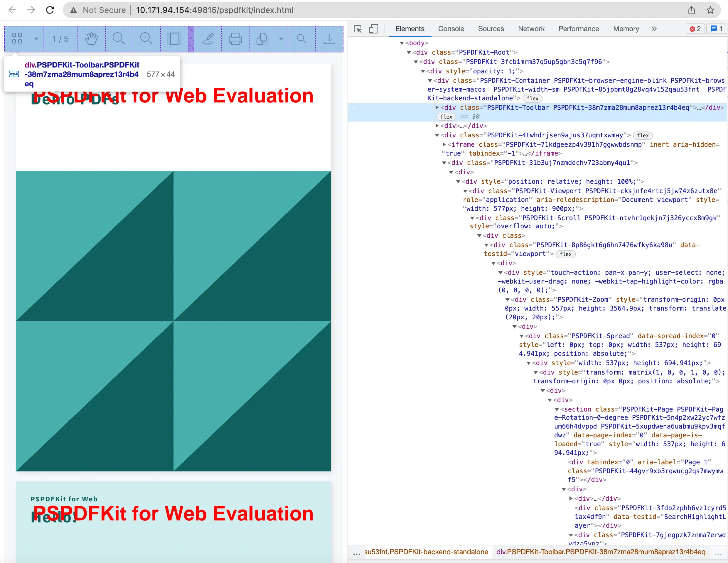The width and height of the screenshot is (728, 563).
Task: Select the fit-to-page view mode
Action: pos(174,39)
